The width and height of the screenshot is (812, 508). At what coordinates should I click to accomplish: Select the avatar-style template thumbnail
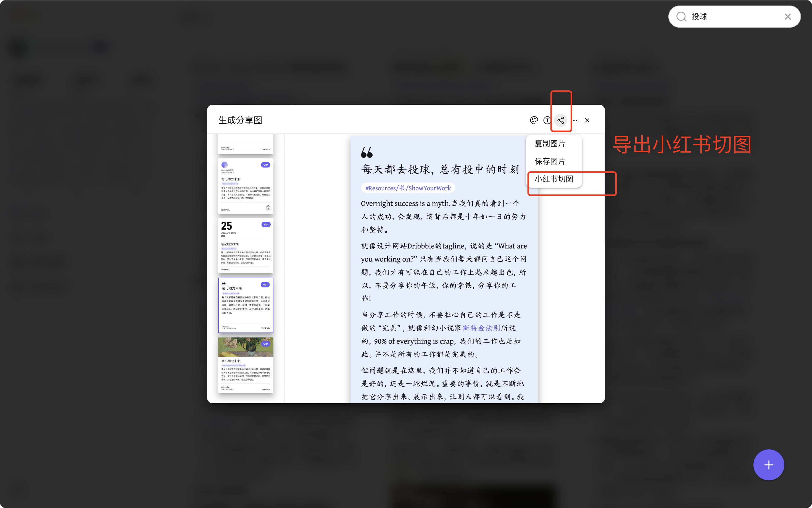[x=245, y=186]
